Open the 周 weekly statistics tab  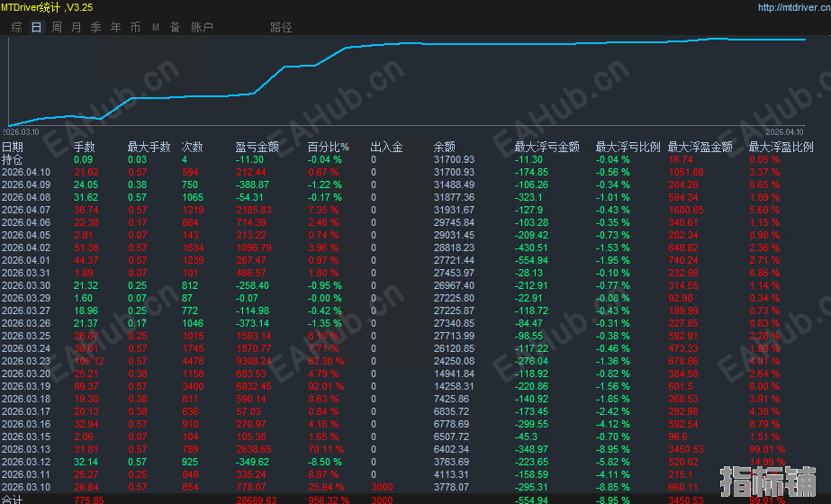(56, 27)
